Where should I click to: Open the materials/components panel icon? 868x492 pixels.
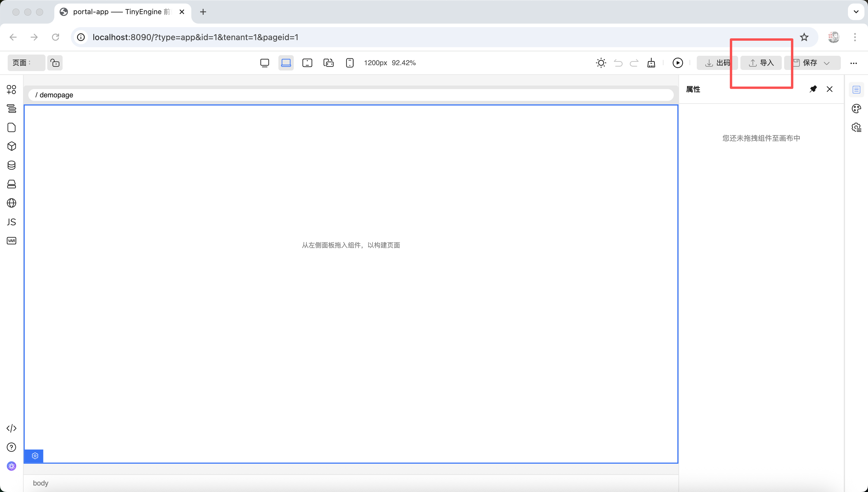coord(12,90)
